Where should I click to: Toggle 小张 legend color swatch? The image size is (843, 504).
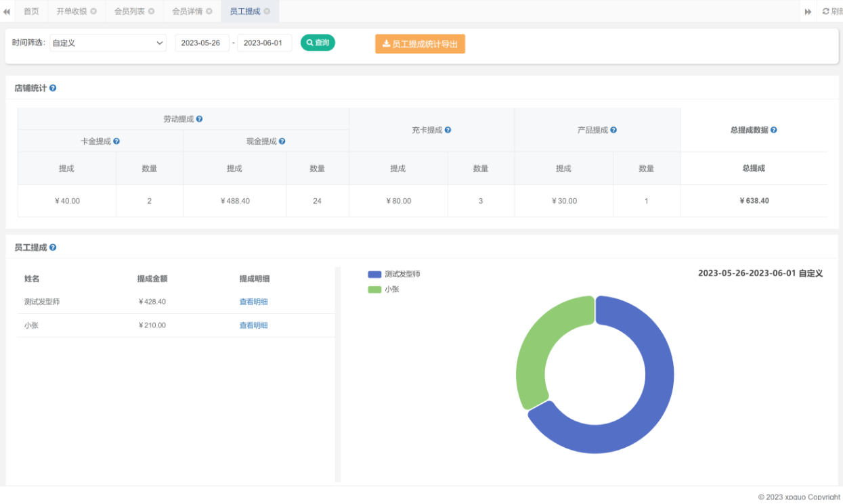click(374, 290)
